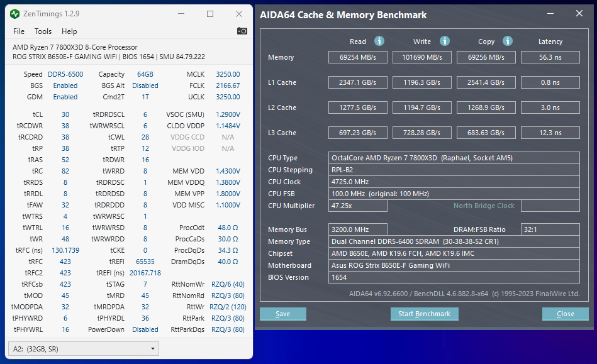Click the 64GB capacity value
Screen dimensions: 597x364
coord(145,74)
